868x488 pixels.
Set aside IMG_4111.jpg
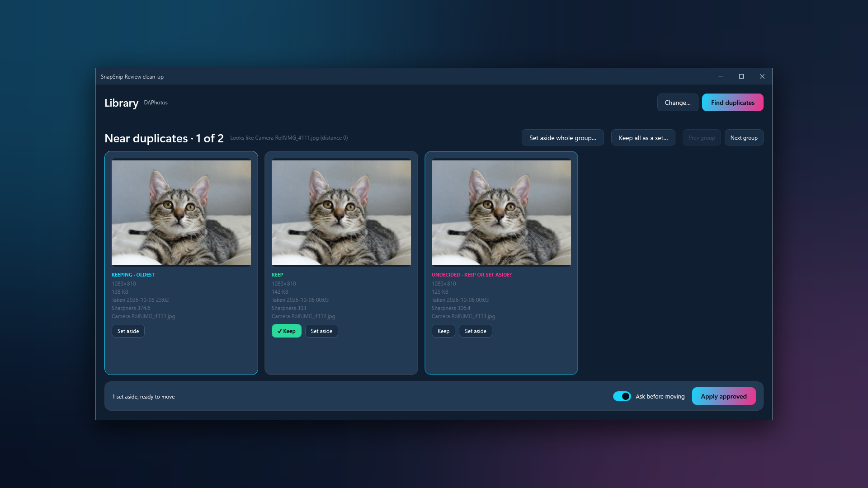(x=128, y=331)
